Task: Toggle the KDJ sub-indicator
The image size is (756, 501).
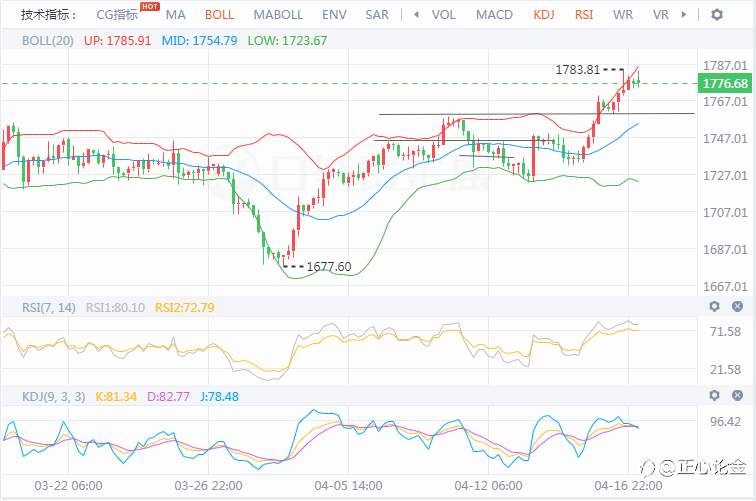Action: (x=544, y=15)
